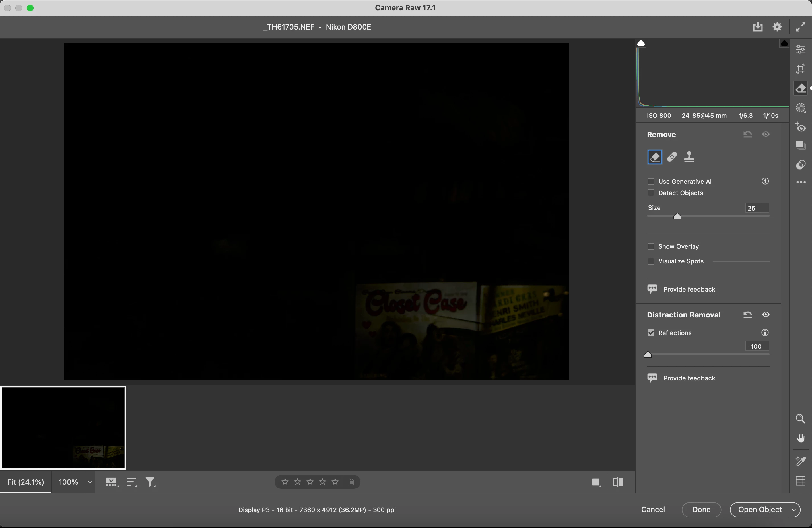Open the filmstrip filter menu
812x528 pixels.
150,482
